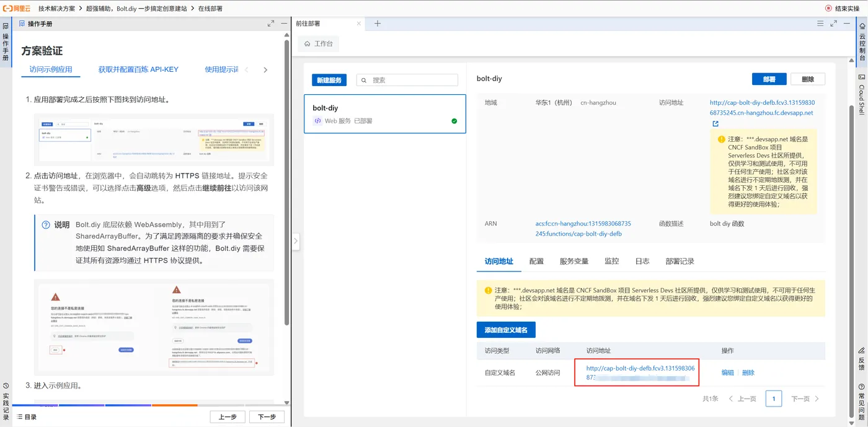Collapse the manual panel splitter arrow

[296, 240]
